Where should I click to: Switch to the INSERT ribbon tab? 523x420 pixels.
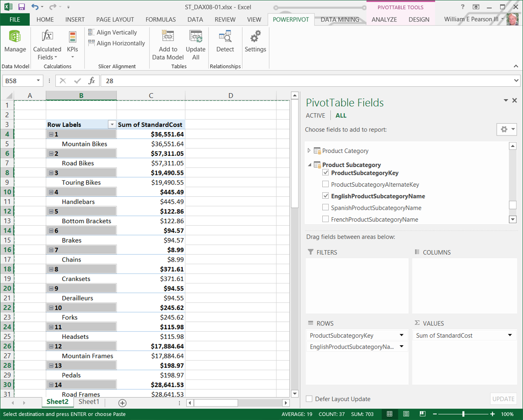(75, 19)
